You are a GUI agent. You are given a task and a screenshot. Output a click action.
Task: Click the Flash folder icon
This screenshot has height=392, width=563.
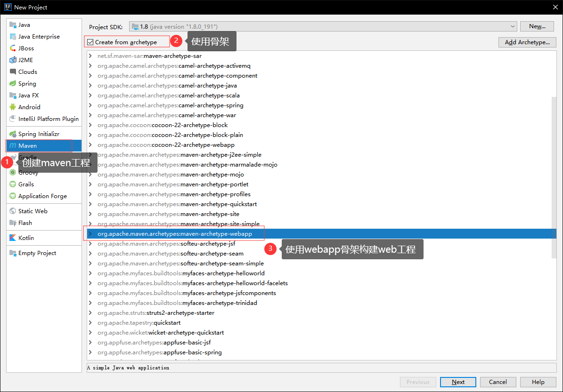coord(13,223)
